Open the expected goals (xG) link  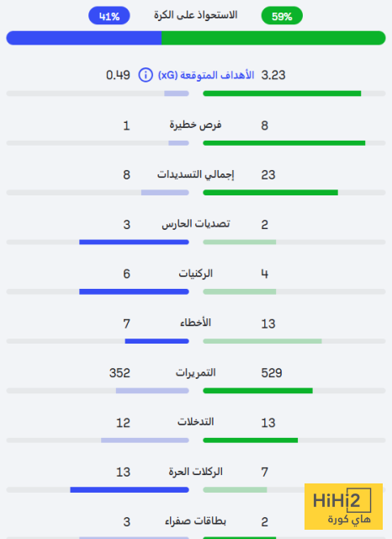click(206, 75)
